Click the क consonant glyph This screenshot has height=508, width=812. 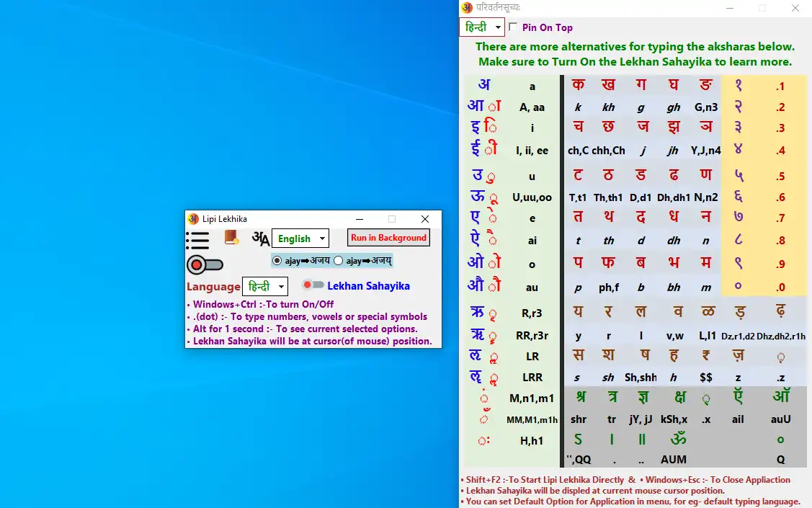tap(578, 84)
